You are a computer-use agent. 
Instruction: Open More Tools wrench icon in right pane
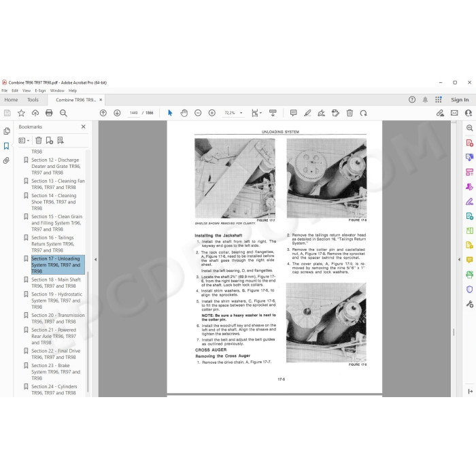coord(469,304)
